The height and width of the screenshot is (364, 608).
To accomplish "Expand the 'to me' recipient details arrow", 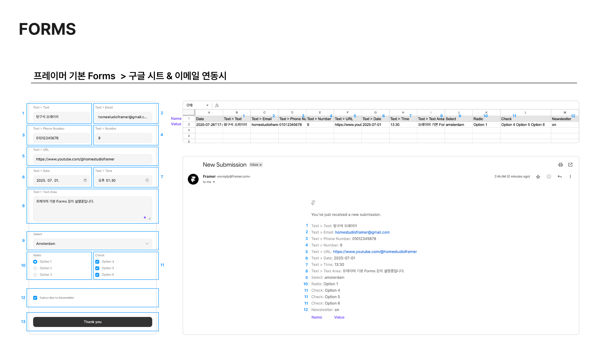I will 214,182.
